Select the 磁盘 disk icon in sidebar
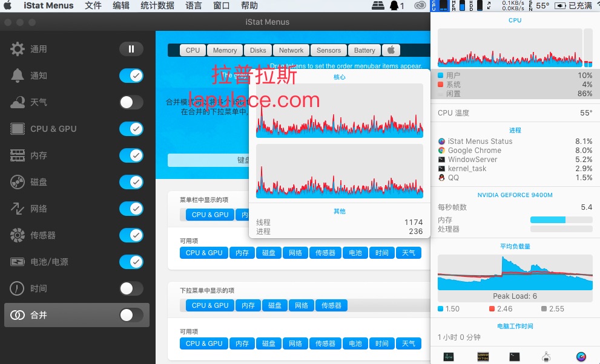The image size is (600, 364). pos(17,182)
